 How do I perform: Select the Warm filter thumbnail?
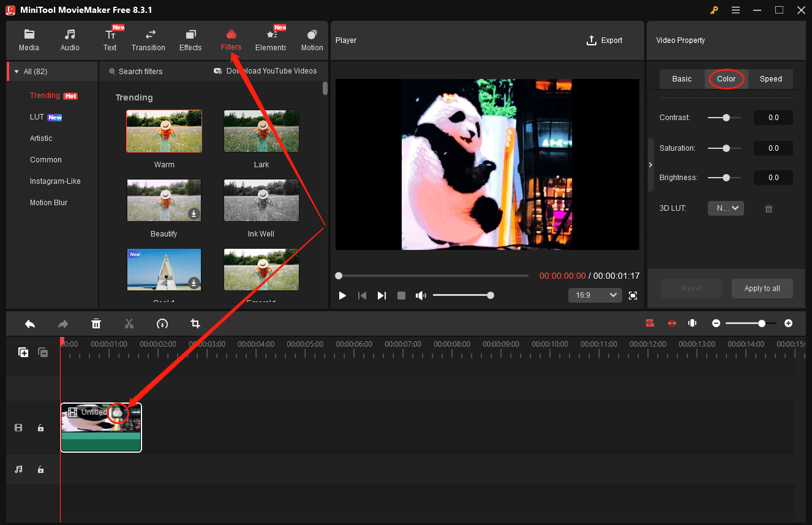(164, 130)
